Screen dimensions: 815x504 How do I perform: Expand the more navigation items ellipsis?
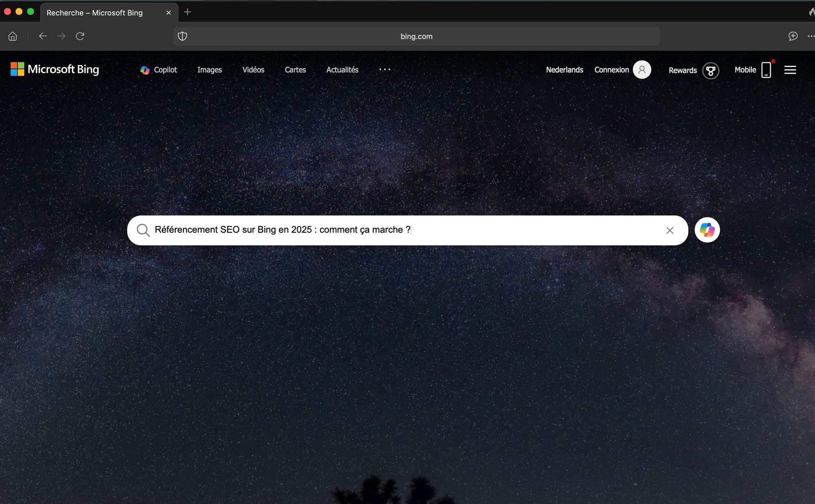coord(384,70)
